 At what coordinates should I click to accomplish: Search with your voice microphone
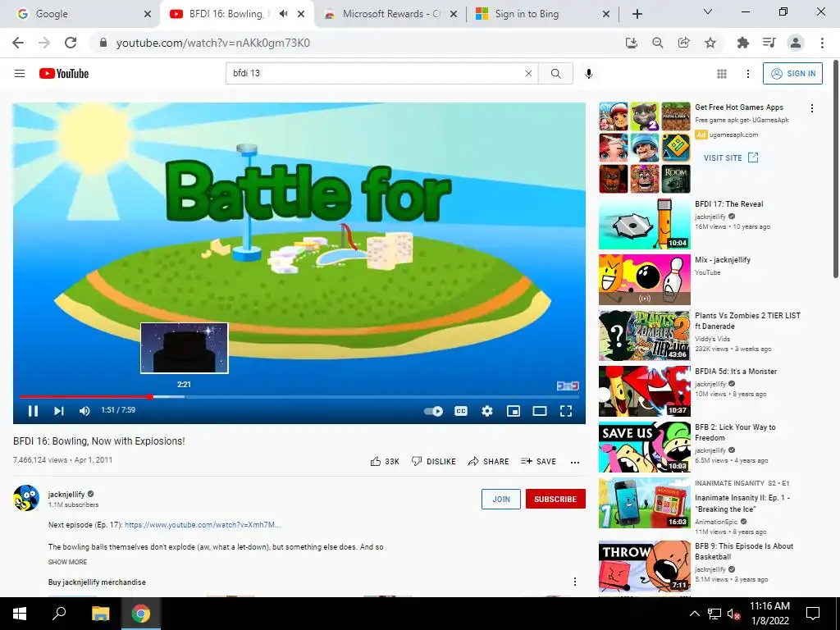[x=589, y=73]
